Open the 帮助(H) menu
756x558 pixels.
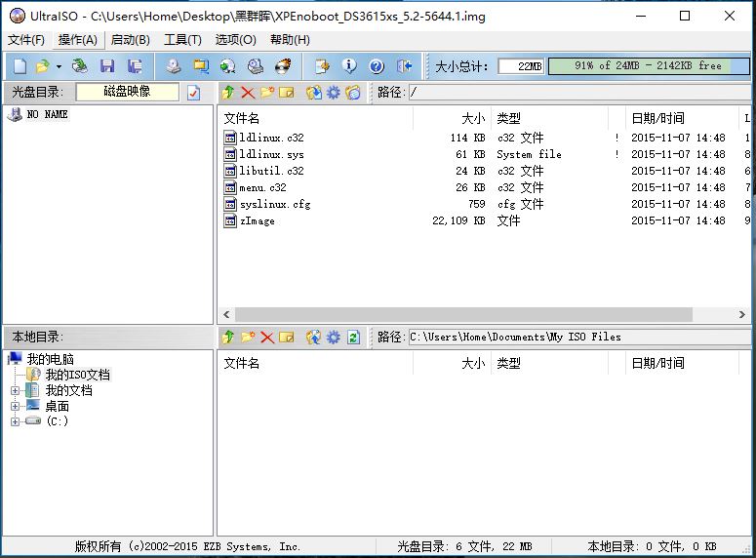(x=290, y=40)
